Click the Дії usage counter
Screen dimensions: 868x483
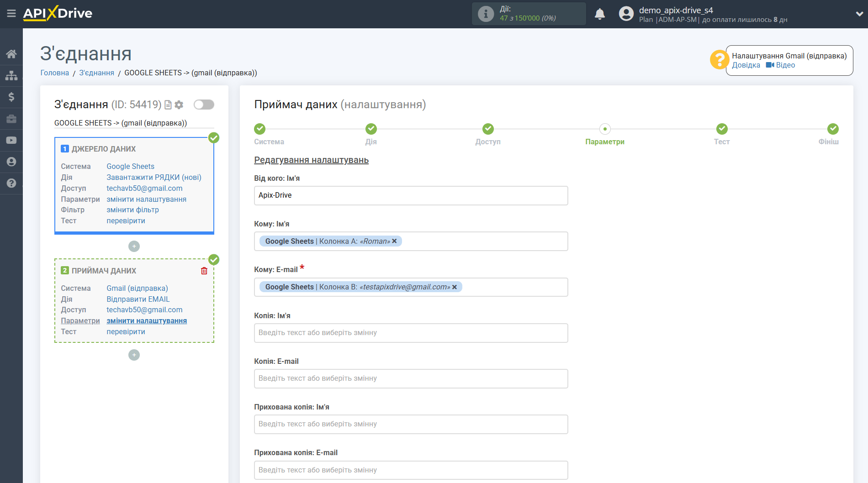tap(529, 14)
